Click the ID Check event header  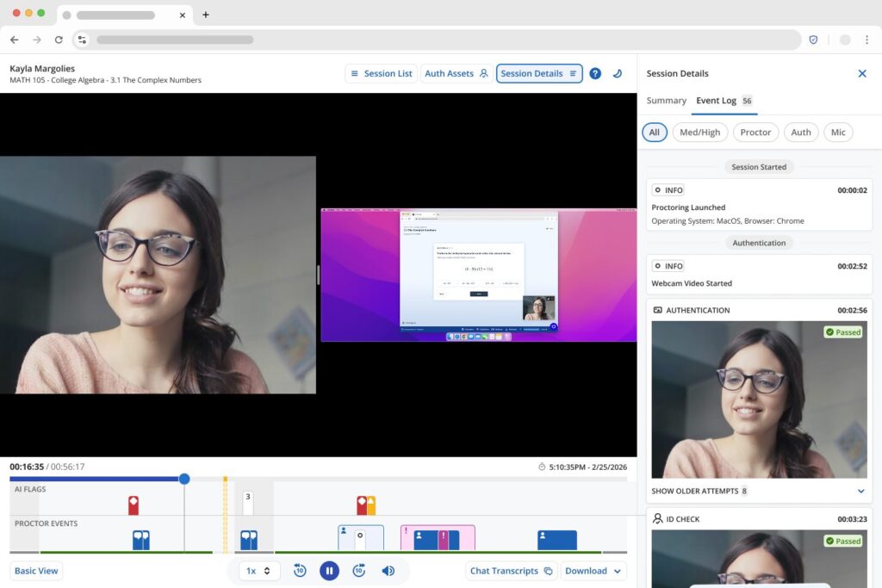(x=759, y=519)
